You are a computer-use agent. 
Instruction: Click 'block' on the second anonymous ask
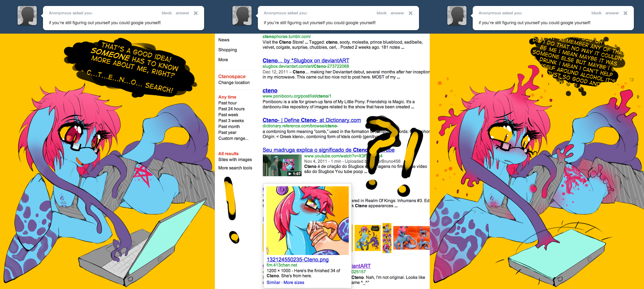pos(381,13)
